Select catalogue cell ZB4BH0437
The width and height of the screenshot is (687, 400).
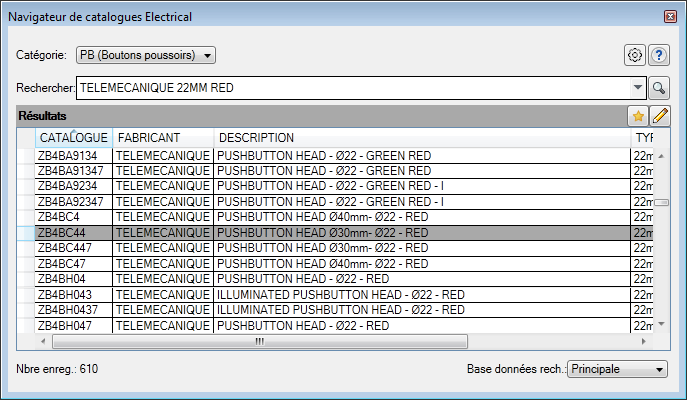pos(74,310)
